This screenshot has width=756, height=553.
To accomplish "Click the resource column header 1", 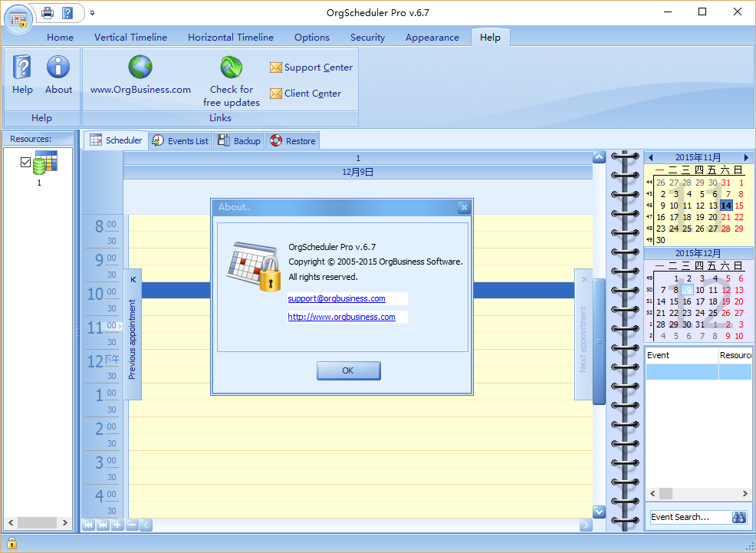I will (358, 158).
